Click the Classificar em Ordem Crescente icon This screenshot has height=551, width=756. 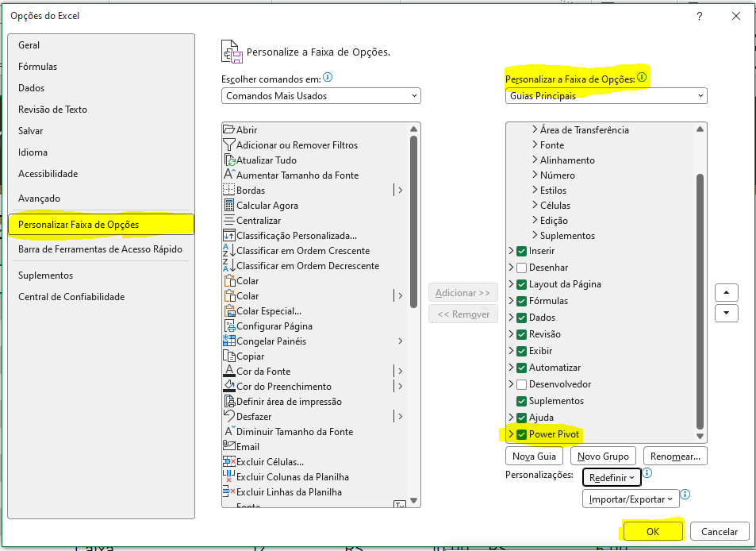(x=229, y=250)
